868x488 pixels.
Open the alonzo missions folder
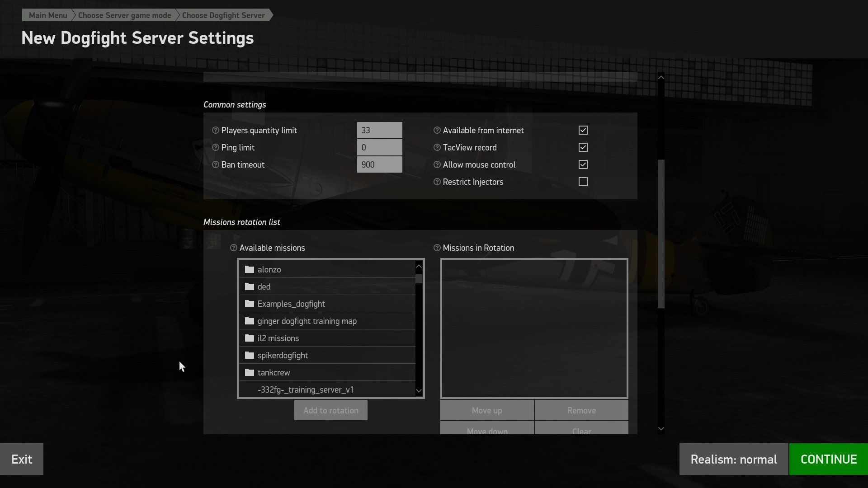[327, 269]
